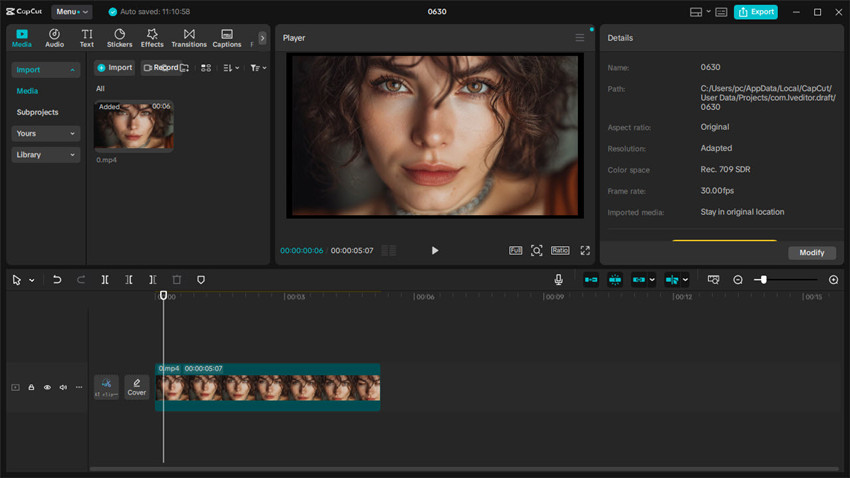Viewport: 850px width, 478px height.
Task: Open the shortcuts keyboard icon in title bar
Action: 721,12
